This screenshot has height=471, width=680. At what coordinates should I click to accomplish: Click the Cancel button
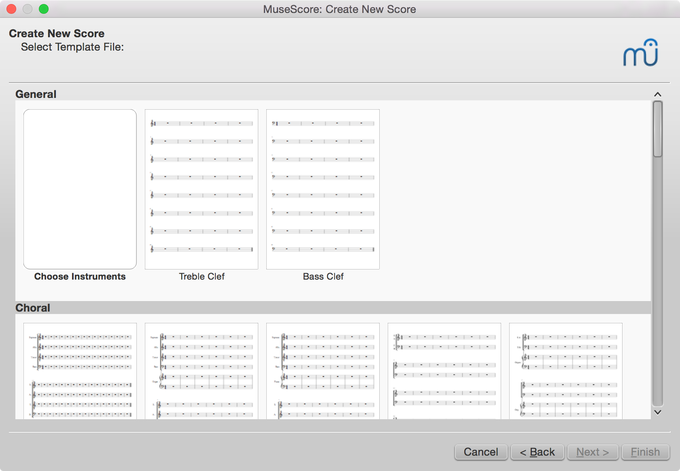click(481, 452)
